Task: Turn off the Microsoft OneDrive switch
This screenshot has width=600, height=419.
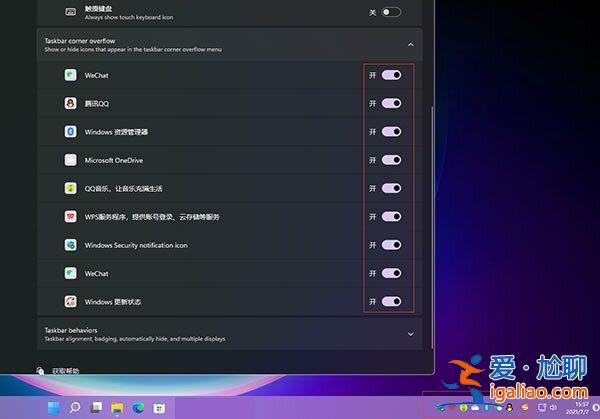Action: coord(391,160)
